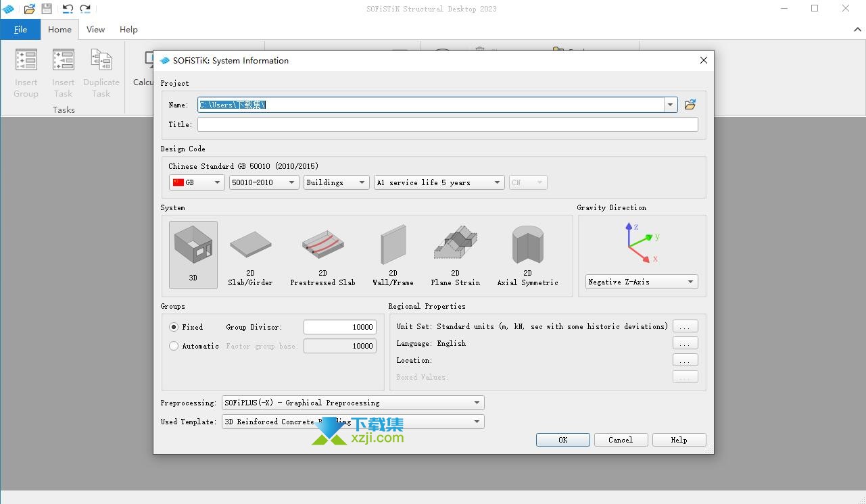Duplicate Task ribbon icon
This screenshot has height=504, width=866.
[101, 74]
